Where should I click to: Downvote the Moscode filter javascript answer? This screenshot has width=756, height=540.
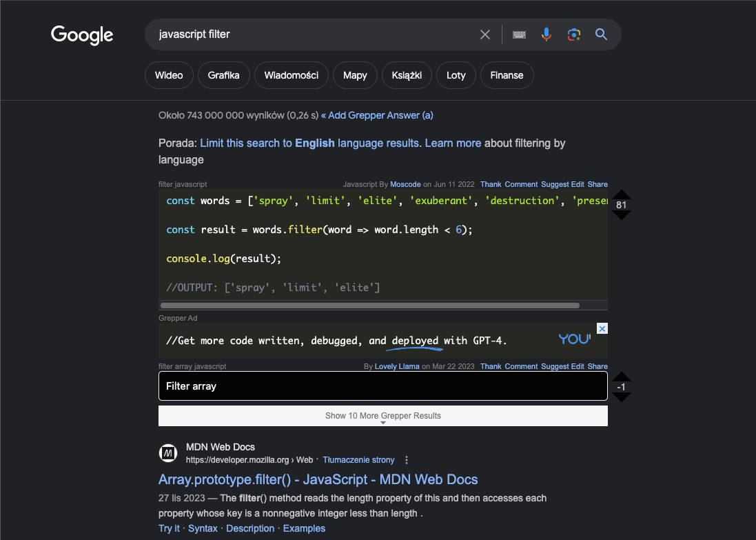pyautogui.click(x=622, y=215)
